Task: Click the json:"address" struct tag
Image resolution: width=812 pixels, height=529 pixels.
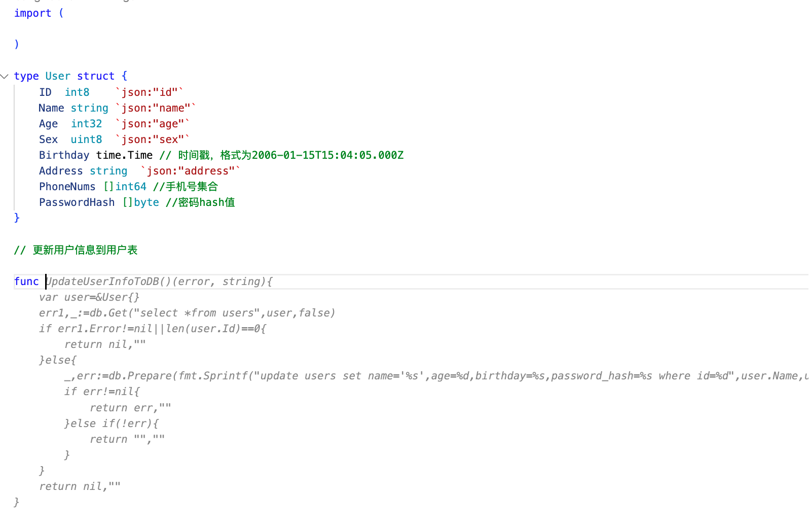Action: (x=190, y=171)
